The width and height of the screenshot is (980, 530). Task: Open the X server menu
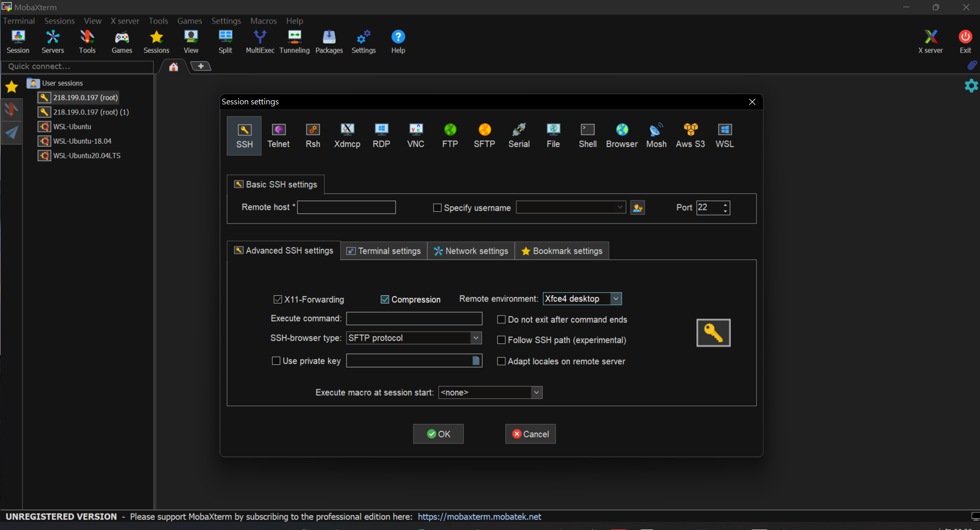pyautogui.click(x=125, y=21)
